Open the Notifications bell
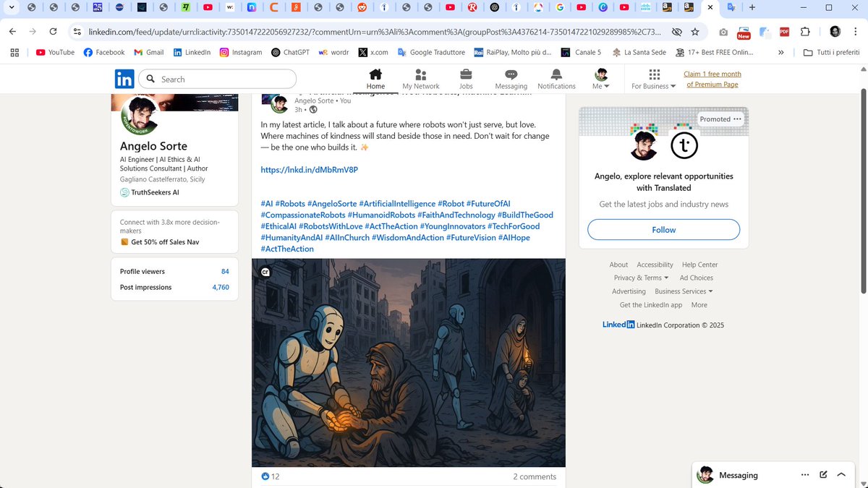Viewport: 868px width, 488px height. [x=556, y=79]
